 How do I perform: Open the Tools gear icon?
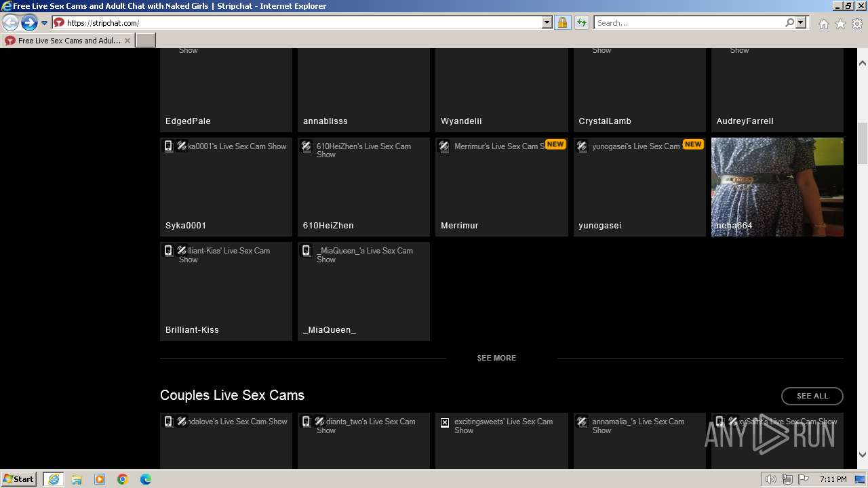pyautogui.click(x=857, y=24)
